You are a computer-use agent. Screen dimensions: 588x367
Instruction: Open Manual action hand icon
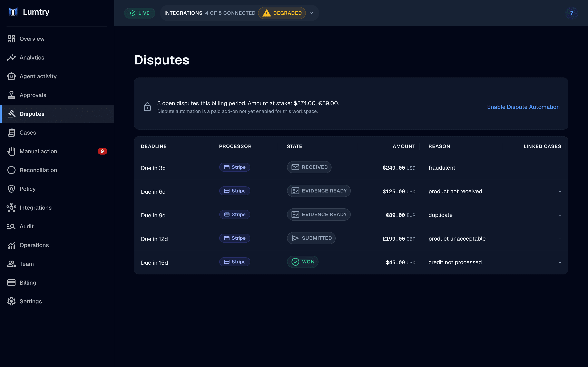click(11, 151)
